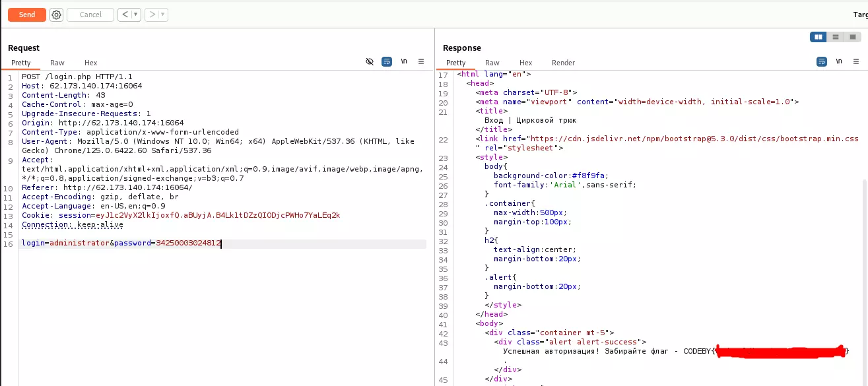The height and width of the screenshot is (386, 868).
Task: Open the back history dropdown arrow
Action: (136, 15)
